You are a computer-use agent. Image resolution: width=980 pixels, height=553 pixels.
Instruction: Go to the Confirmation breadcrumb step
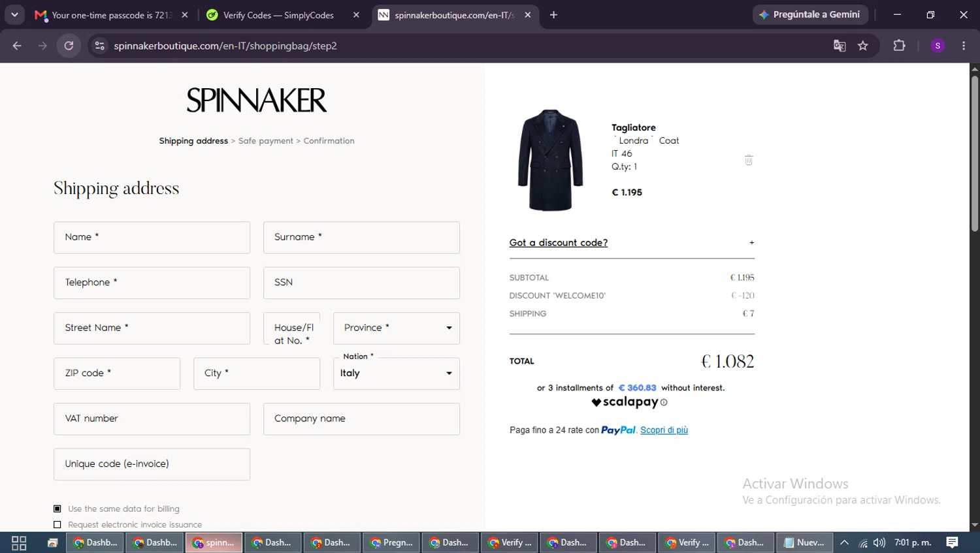[329, 141]
